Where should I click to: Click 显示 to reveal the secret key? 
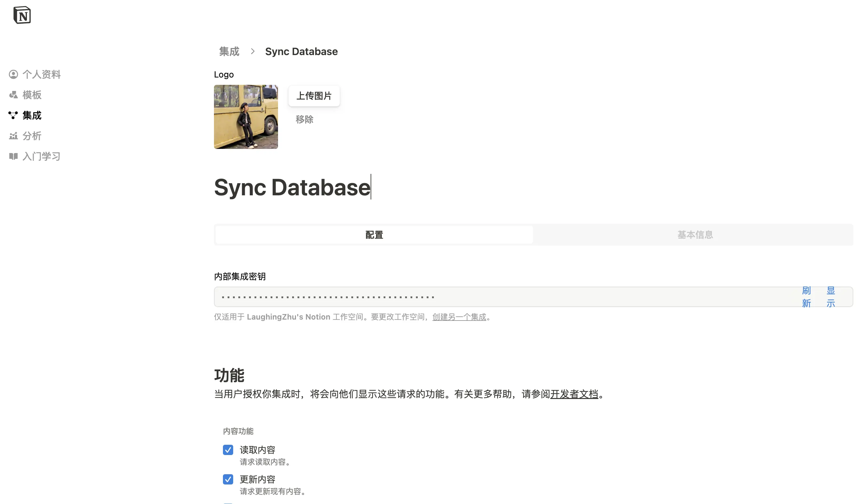pos(831,297)
